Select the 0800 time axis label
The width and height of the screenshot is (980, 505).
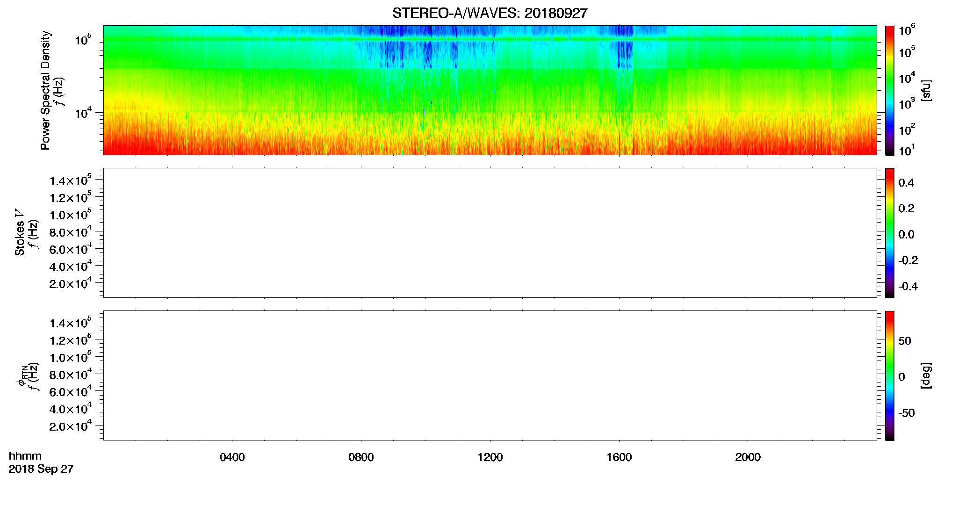point(361,457)
